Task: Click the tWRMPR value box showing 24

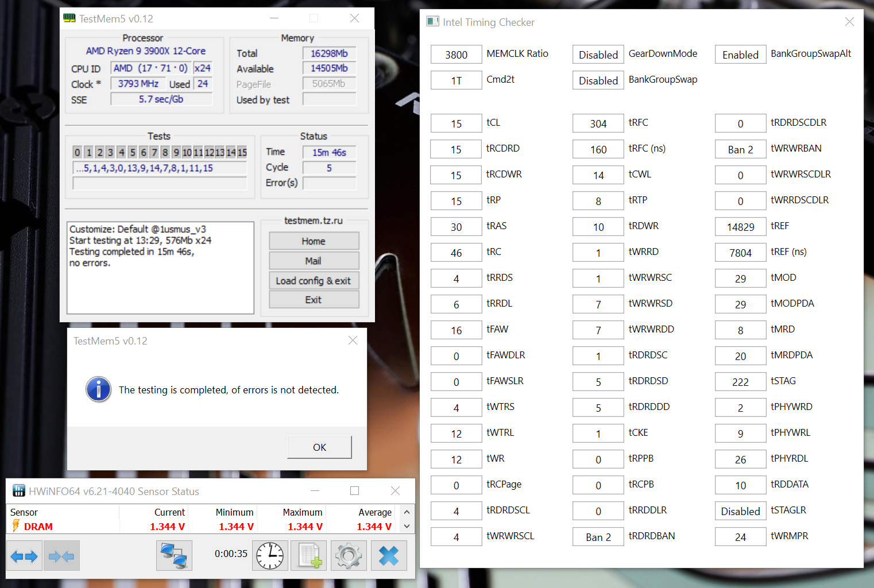Action: (x=740, y=537)
